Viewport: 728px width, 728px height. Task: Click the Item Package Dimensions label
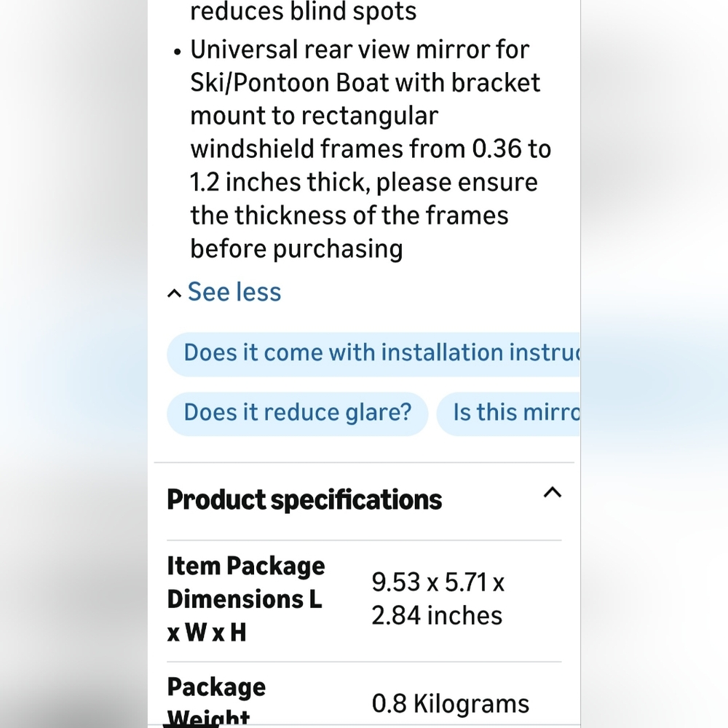pyautogui.click(x=246, y=599)
